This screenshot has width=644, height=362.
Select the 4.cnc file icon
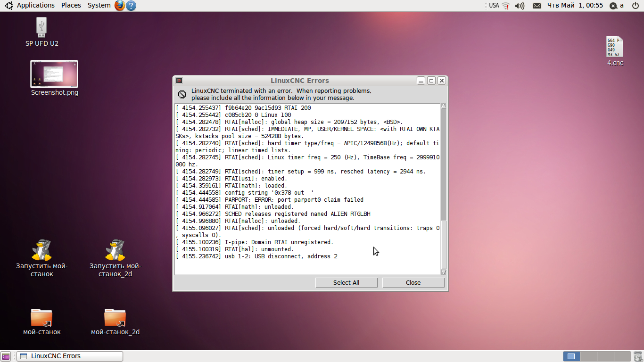point(615,51)
